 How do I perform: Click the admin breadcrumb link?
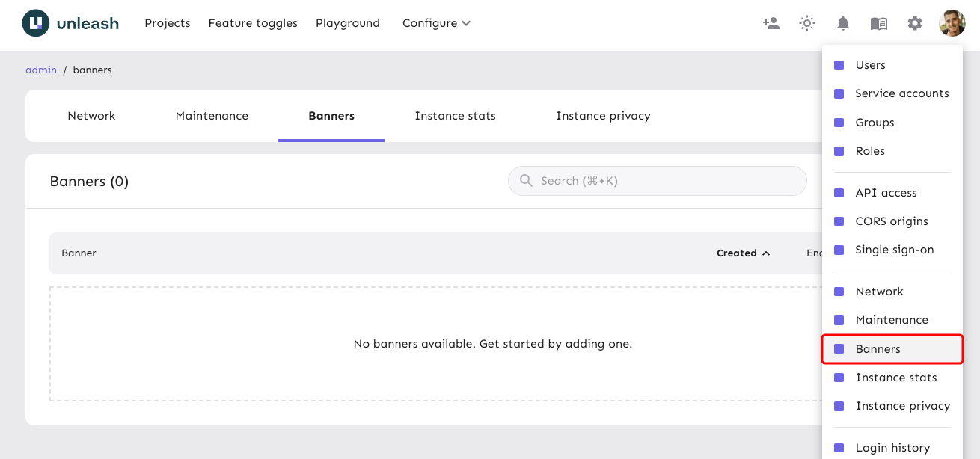tap(41, 70)
